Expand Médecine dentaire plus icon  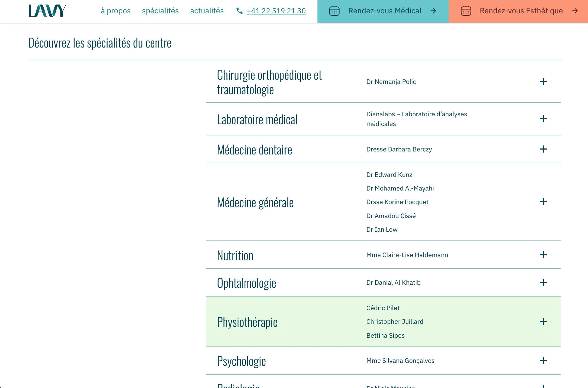tap(543, 149)
